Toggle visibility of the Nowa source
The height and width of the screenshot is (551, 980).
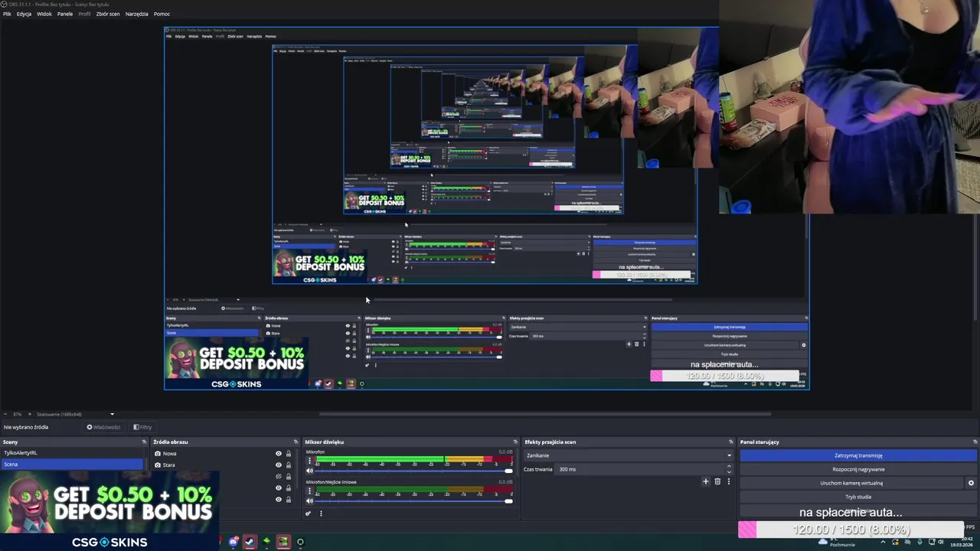279,453
